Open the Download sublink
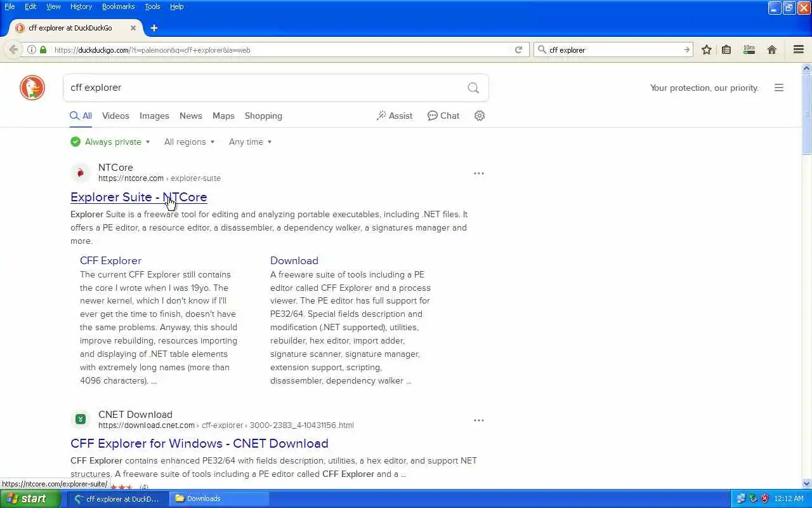Viewport: 812px width, 508px height. (x=294, y=260)
